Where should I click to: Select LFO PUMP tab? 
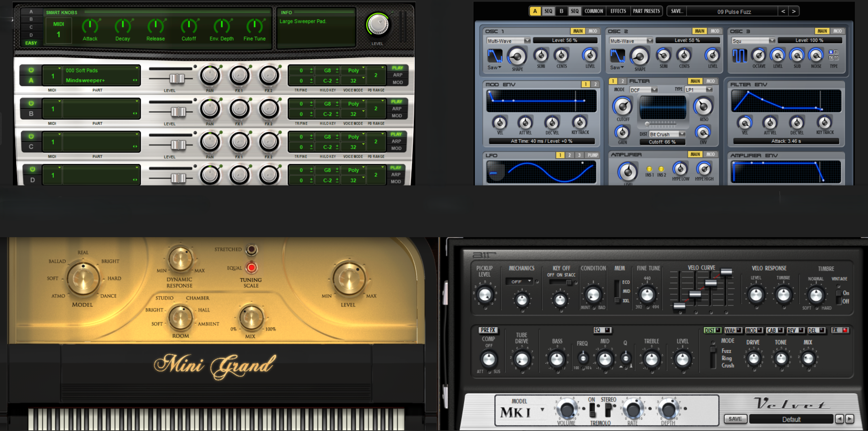[x=593, y=155]
